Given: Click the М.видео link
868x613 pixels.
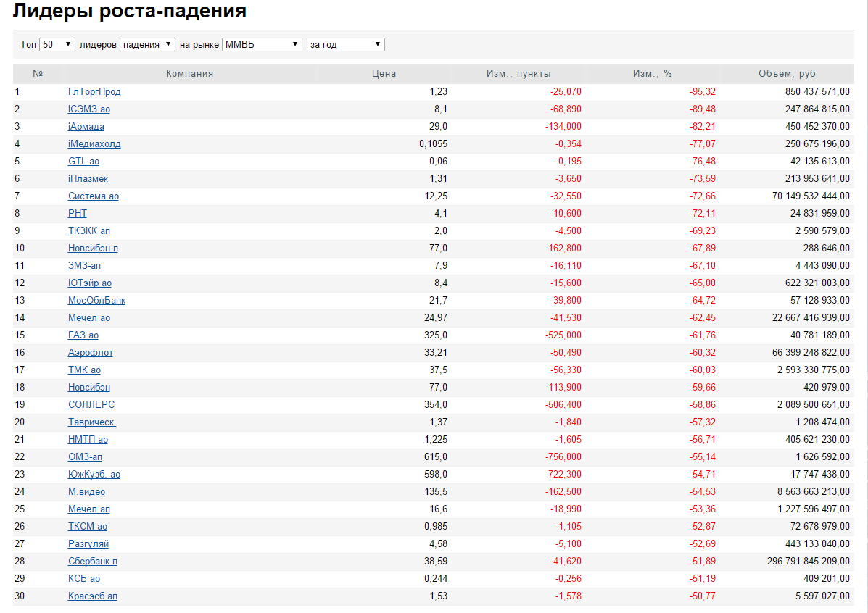Looking at the screenshot, I should (86, 492).
